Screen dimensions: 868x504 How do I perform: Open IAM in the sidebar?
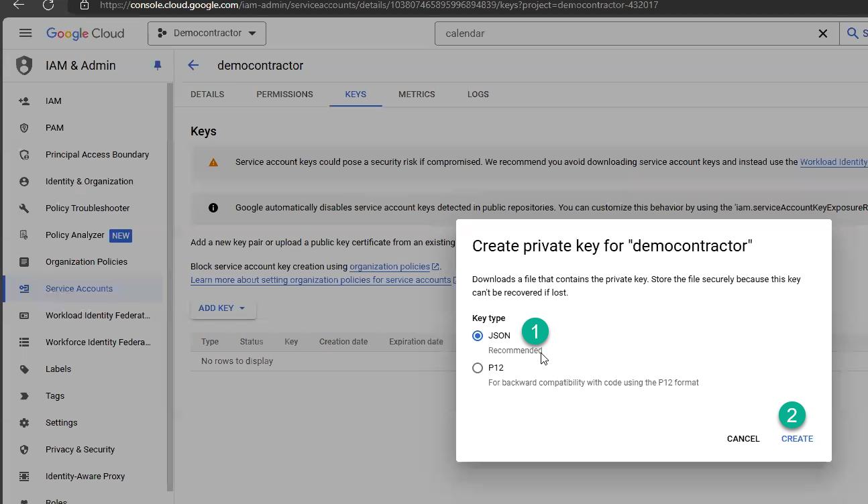tap(54, 101)
